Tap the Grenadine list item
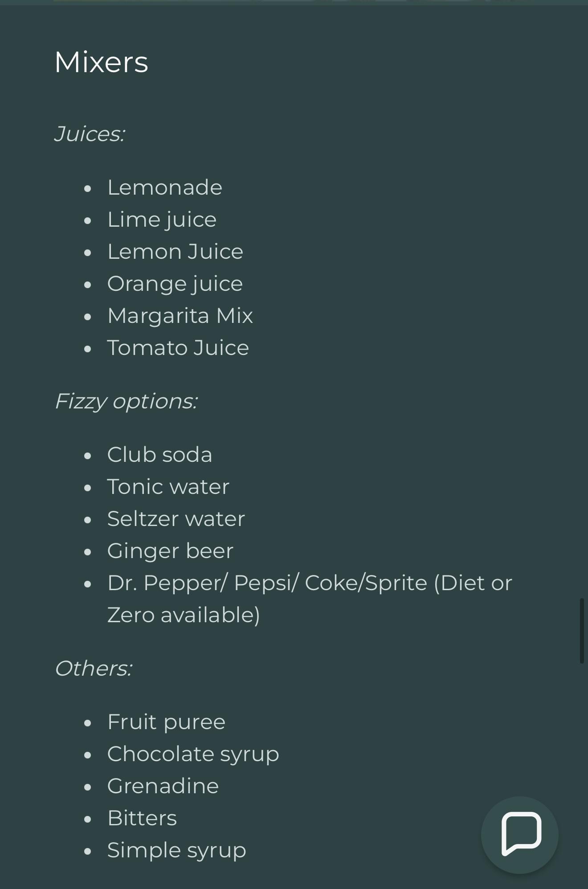Image resolution: width=588 pixels, height=889 pixels. (163, 786)
